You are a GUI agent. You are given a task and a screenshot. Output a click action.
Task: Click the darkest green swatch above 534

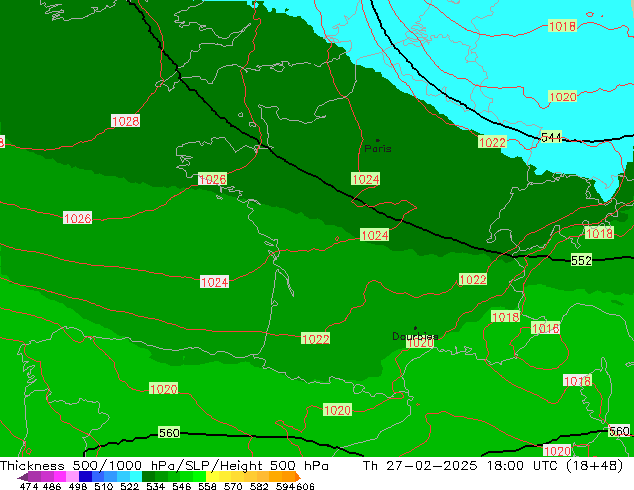(x=148, y=477)
